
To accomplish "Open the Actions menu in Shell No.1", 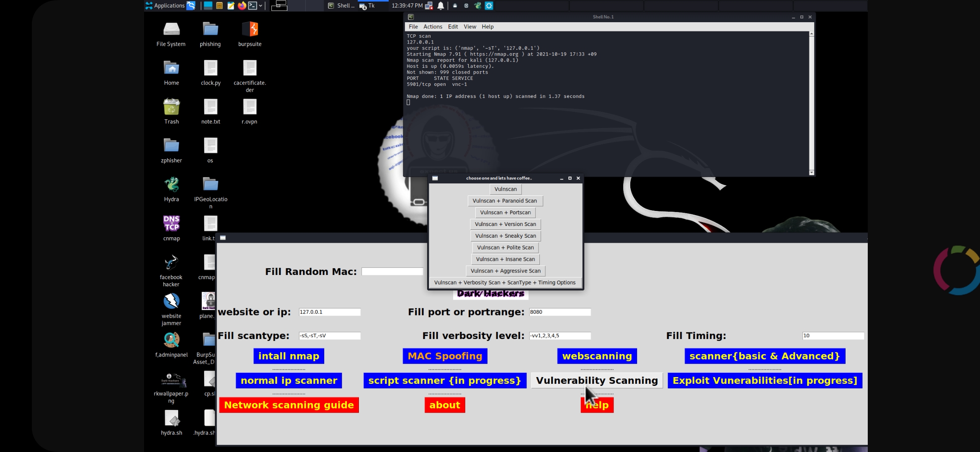I will click(433, 26).
